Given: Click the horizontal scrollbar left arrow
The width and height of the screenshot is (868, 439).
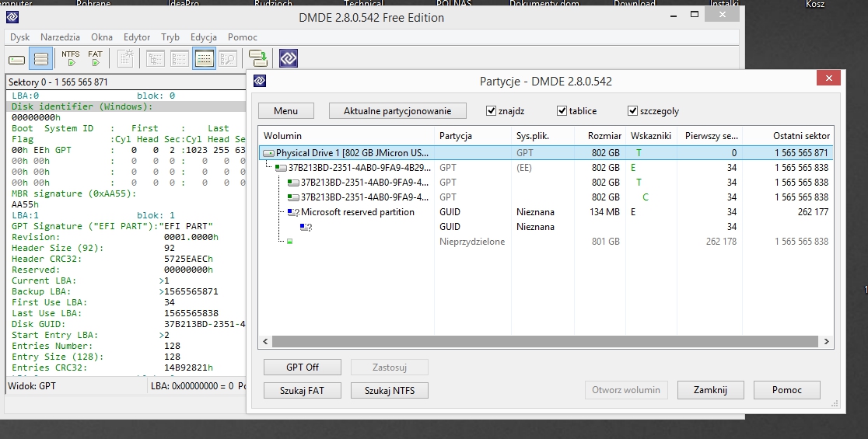Looking at the screenshot, I should 266,342.
